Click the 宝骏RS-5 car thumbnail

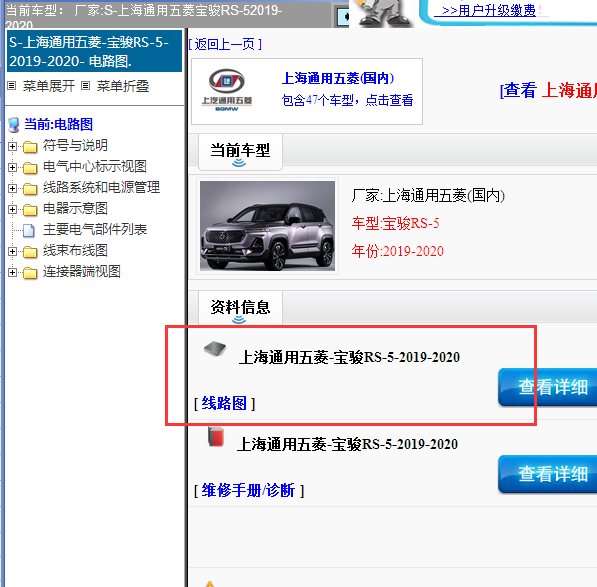pos(267,226)
